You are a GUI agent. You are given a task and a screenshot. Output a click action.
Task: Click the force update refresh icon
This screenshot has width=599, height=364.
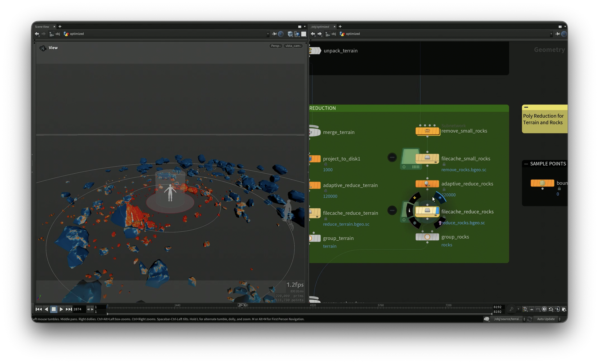530,319
